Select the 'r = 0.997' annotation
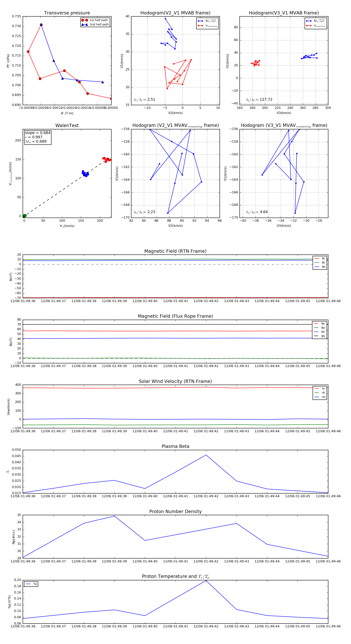 [34, 137]
